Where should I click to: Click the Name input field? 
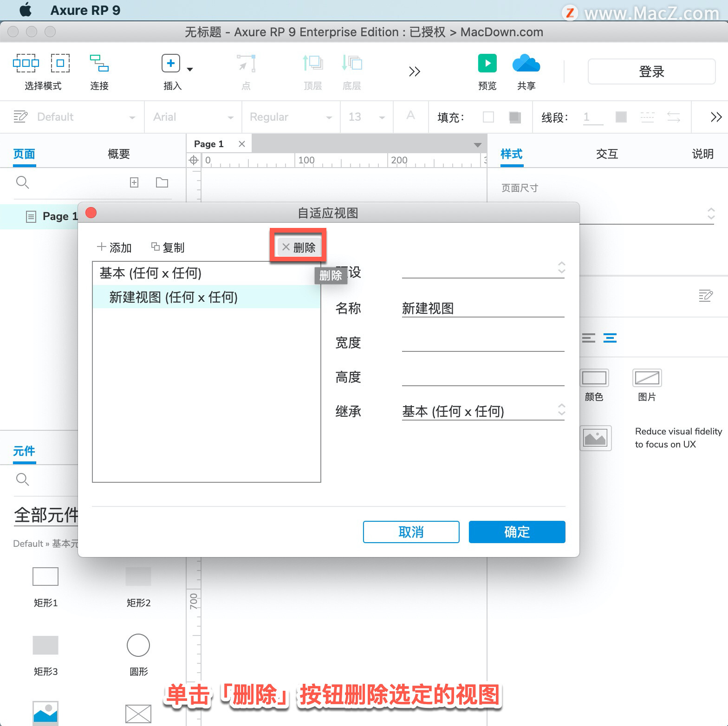coord(483,308)
